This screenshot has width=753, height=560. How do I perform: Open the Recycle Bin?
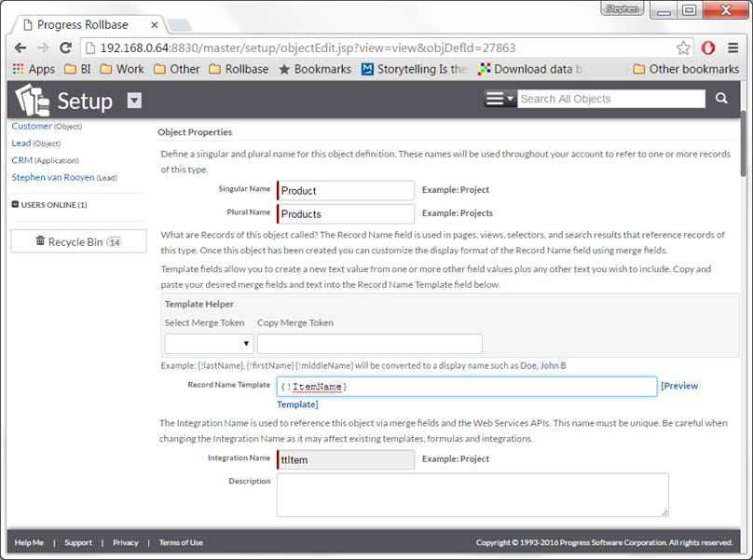tap(79, 241)
